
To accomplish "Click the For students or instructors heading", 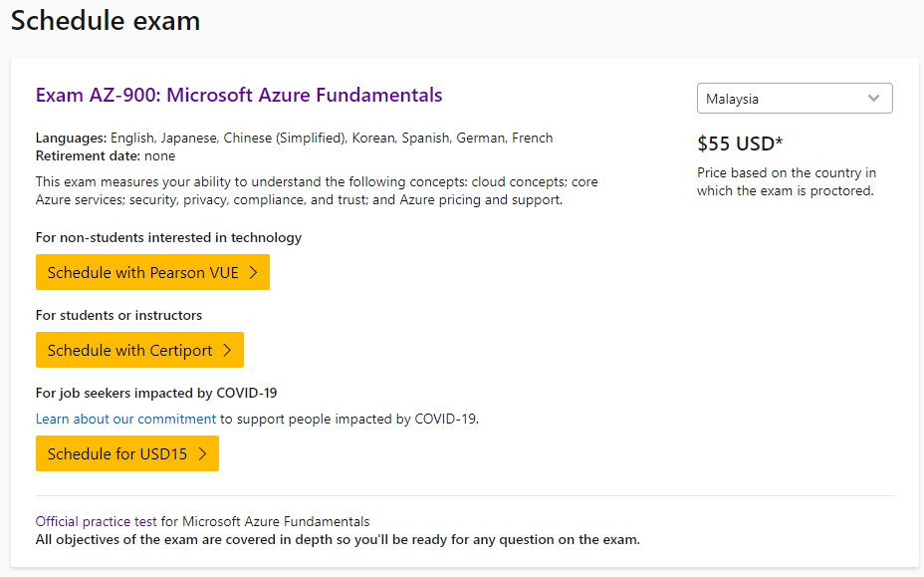I will [x=118, y=315].
